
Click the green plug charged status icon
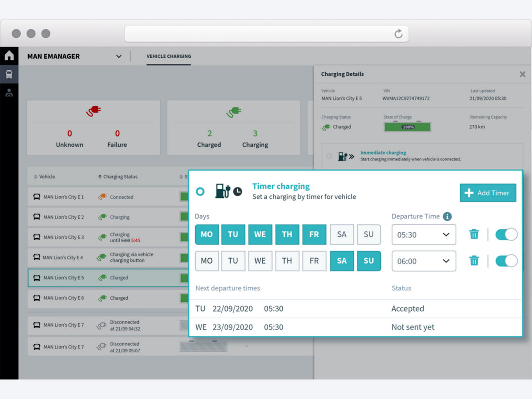[234, 112]
